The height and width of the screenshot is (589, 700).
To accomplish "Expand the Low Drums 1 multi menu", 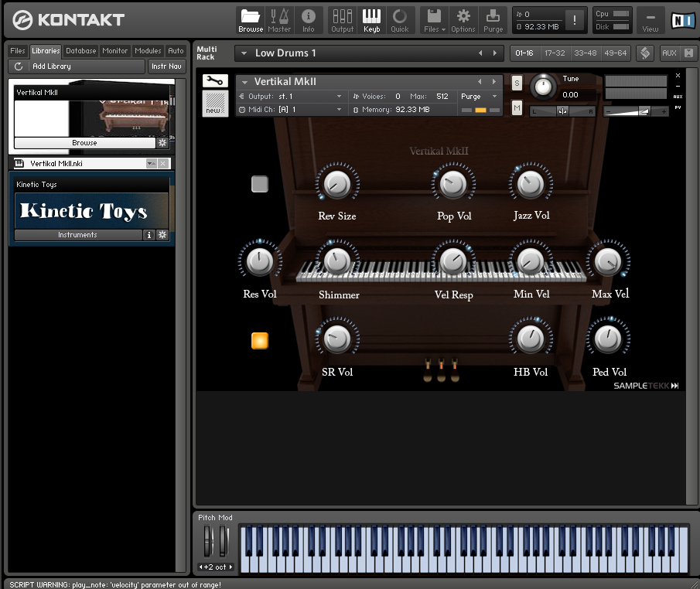I will tap(244, 53).
